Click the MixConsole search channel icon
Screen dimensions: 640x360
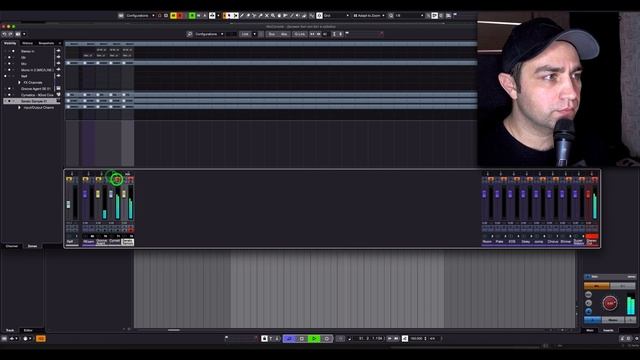pyautogui.click(x=189, y=34)
